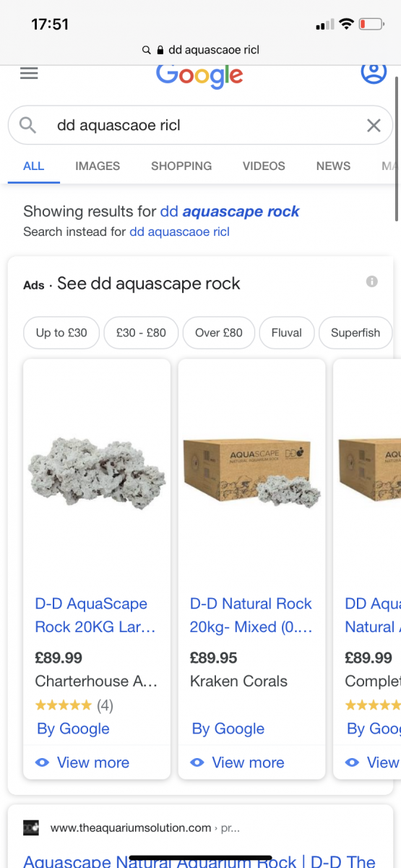Click eye icon under Charterhouse listing
This screenshot has width=401, height=868.
point(42,762)
